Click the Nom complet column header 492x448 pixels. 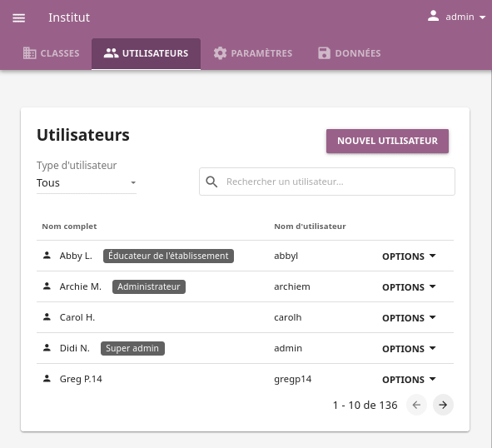pyautogui.click(x=69, y=226)
